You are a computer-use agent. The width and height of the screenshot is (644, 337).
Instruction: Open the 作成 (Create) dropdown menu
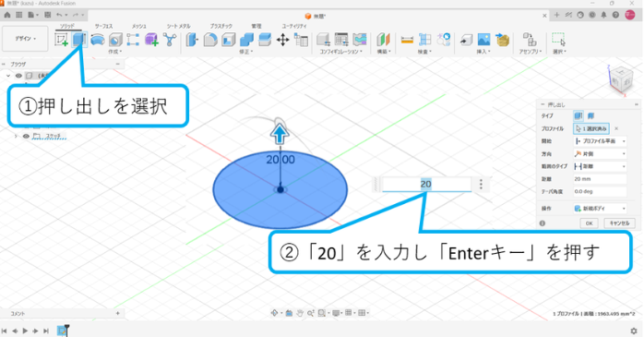coord(114,52)
